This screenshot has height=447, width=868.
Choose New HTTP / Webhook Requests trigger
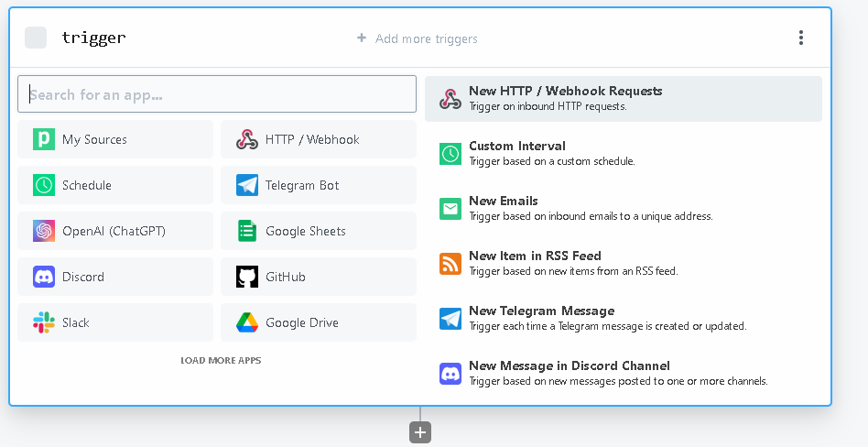(624, 99)
